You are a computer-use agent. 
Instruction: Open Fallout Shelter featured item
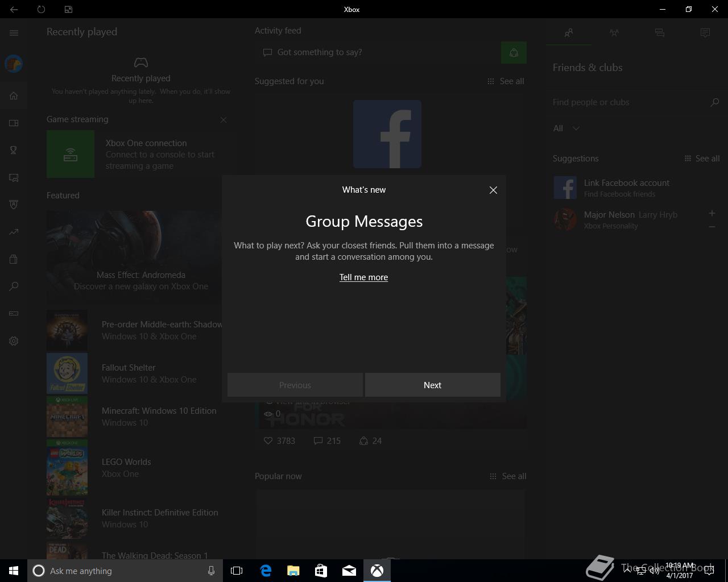tap(134, 373)
